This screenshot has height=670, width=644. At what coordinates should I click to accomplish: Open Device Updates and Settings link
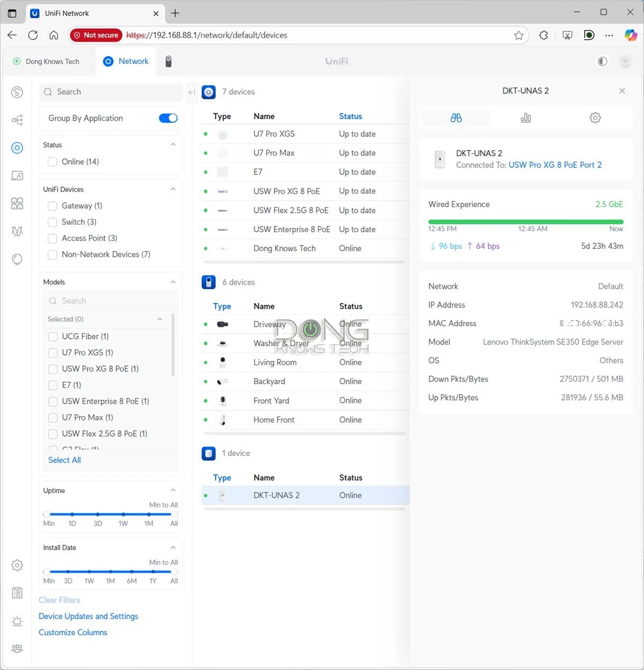click(89, 616)
